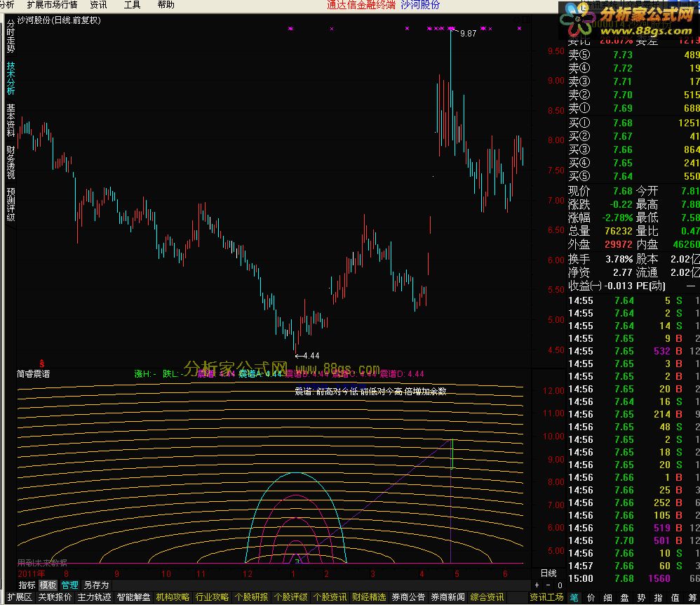This screenshot has height=605, width=700.
Task: Click the 总量 76232 value
Action: point(619,232)
